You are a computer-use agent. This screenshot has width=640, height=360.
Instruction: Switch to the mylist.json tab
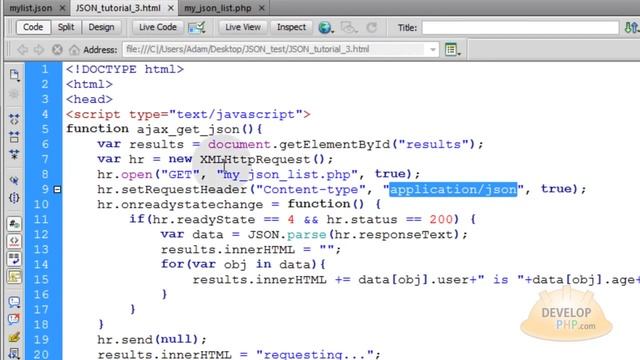pos(31,8)
